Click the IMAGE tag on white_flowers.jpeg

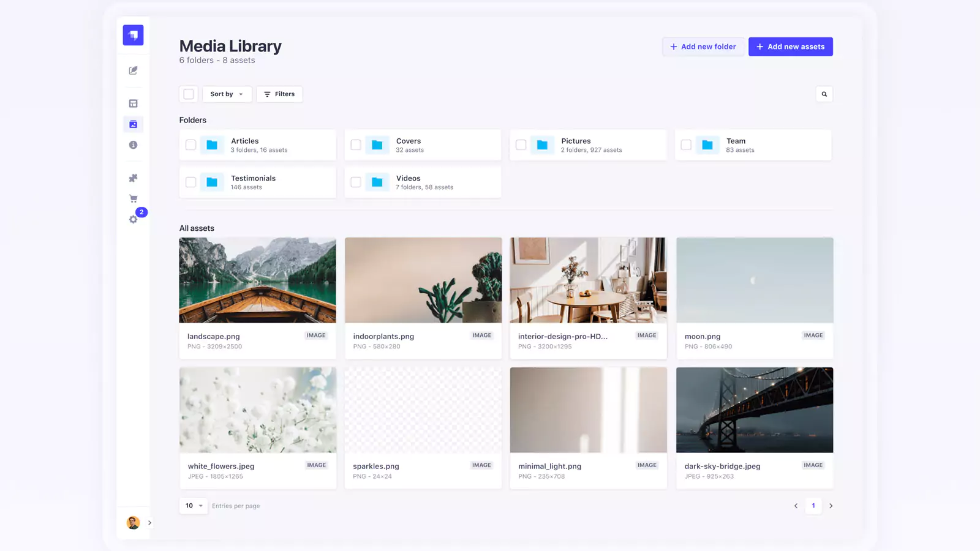(317, 465)
